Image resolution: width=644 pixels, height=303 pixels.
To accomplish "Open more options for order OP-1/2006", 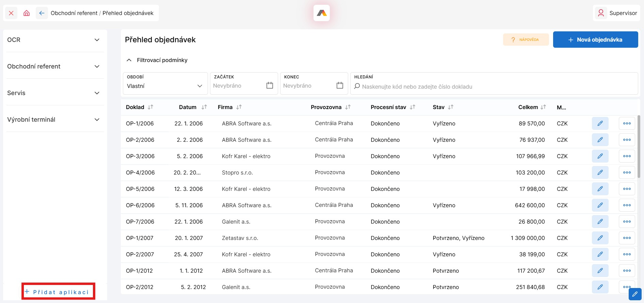I will tap(627, 123).
